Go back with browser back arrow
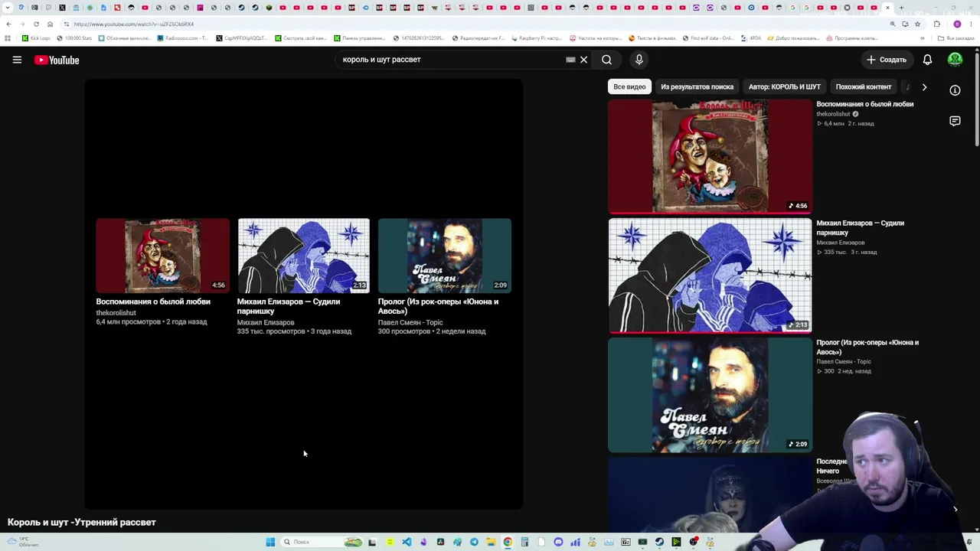Screen dimensions: 980x551 coord(8,24)
